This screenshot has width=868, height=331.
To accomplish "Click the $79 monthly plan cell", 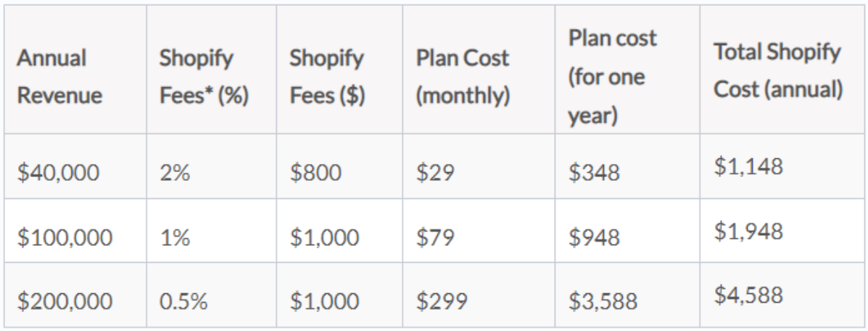I will [x=479, y=231].
